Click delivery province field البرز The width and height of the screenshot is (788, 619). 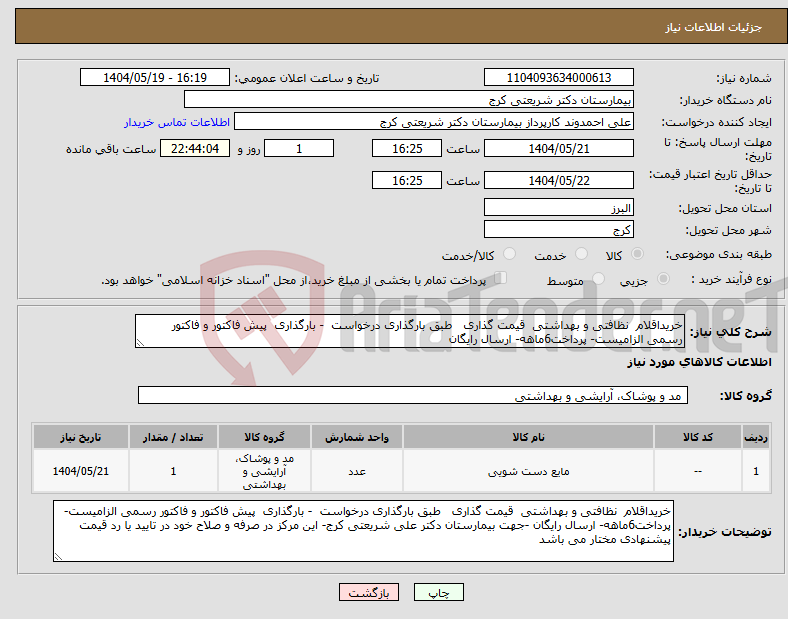pyautogui.click(x=558, y=208)
